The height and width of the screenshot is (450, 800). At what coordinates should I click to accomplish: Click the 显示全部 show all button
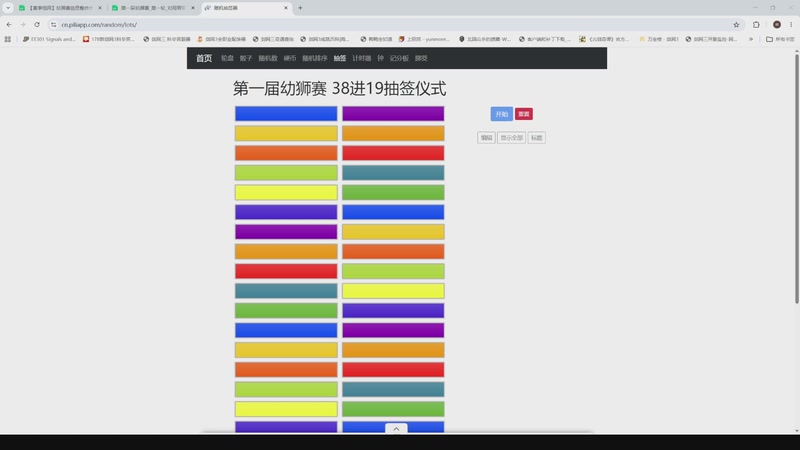[x=511, y=138]
